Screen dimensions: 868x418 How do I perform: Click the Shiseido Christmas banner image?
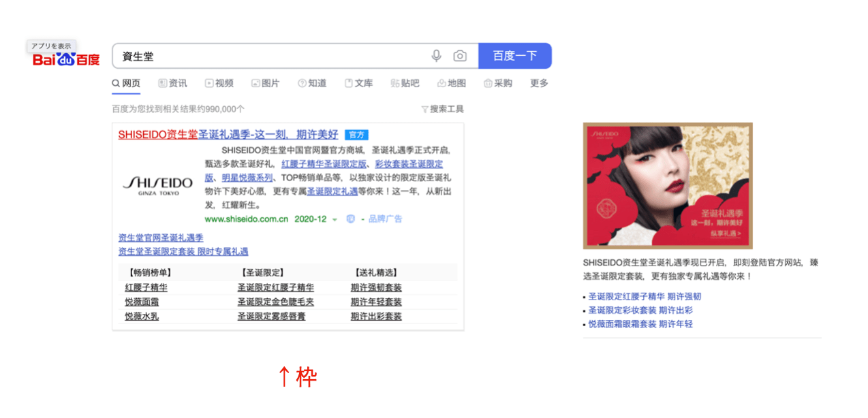tap(668, 186)
